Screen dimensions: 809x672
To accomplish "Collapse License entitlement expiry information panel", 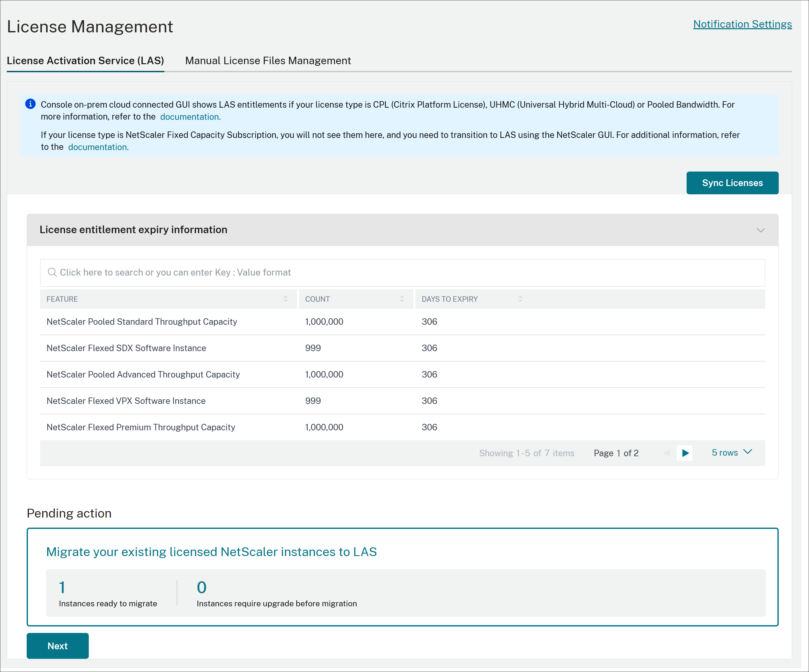I will tap(760, 230).
